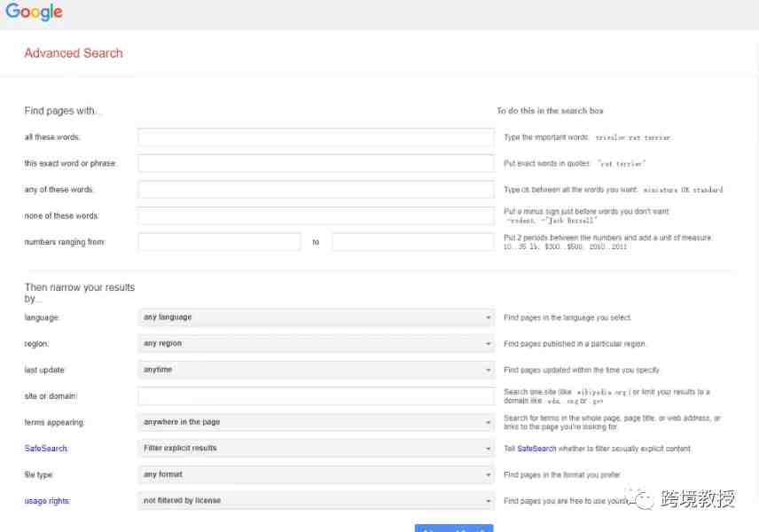
Task: Expand the 'Filter explicit results' dropdown
Action: pyautogui.click(x=316, y=449)
